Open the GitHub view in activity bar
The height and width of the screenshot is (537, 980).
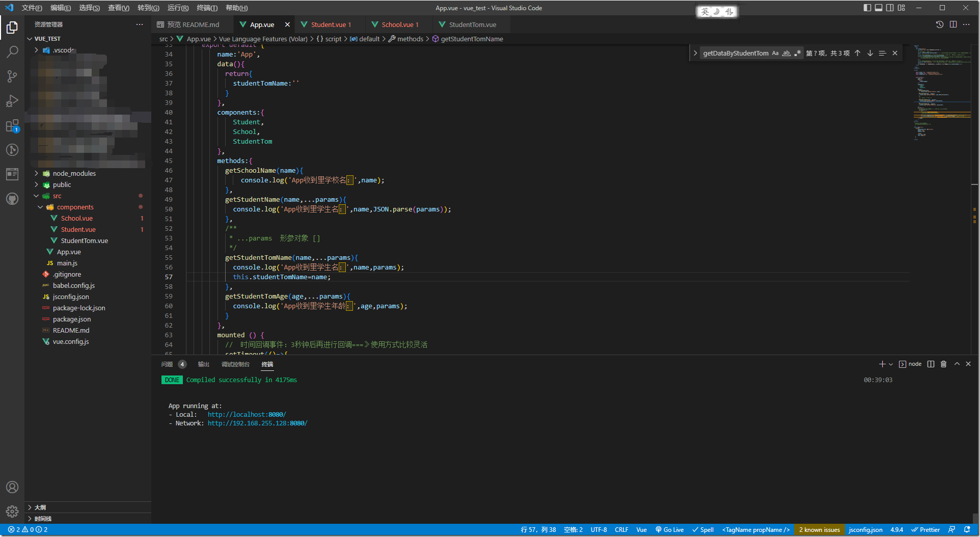(x=12, y=199)
